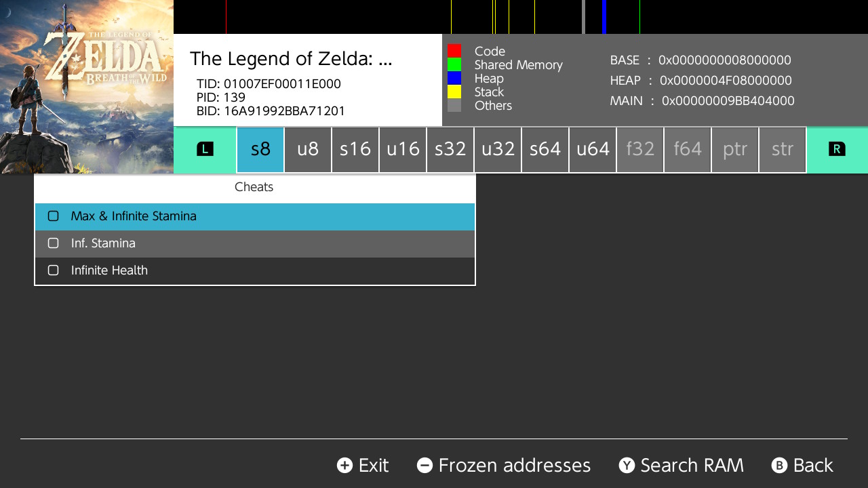868x488 pixels.
Task: Pick the u32 data type tab
Action: pos(498,150)
